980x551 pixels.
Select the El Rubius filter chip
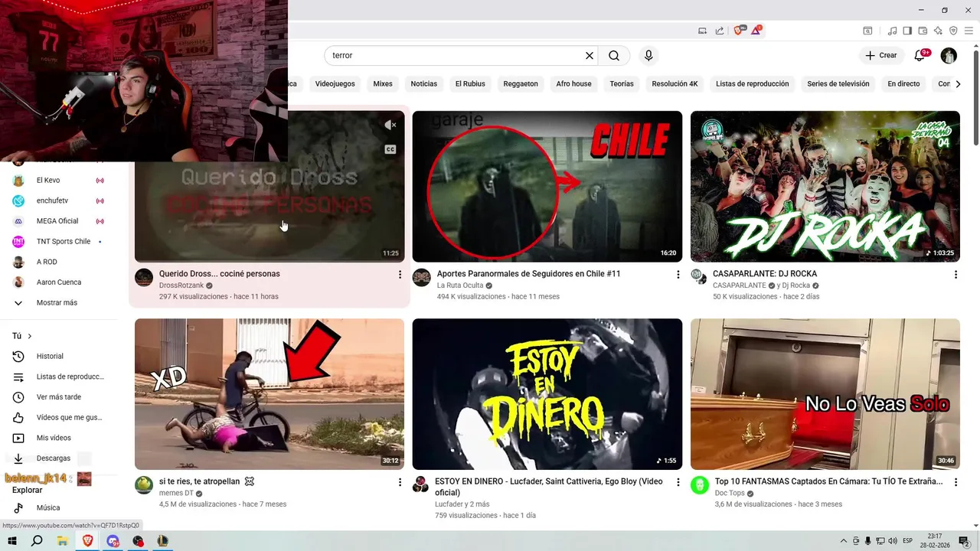(470, 84)
